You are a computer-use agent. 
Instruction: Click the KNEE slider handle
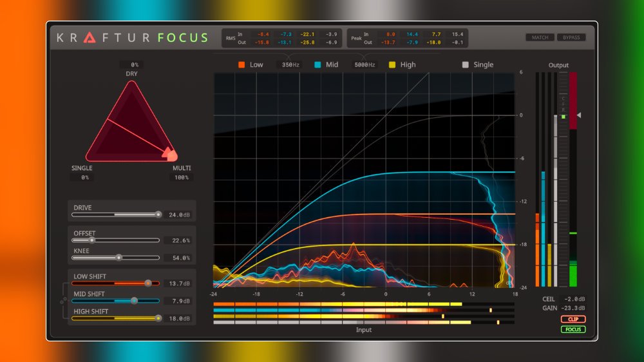pos(118,258)
